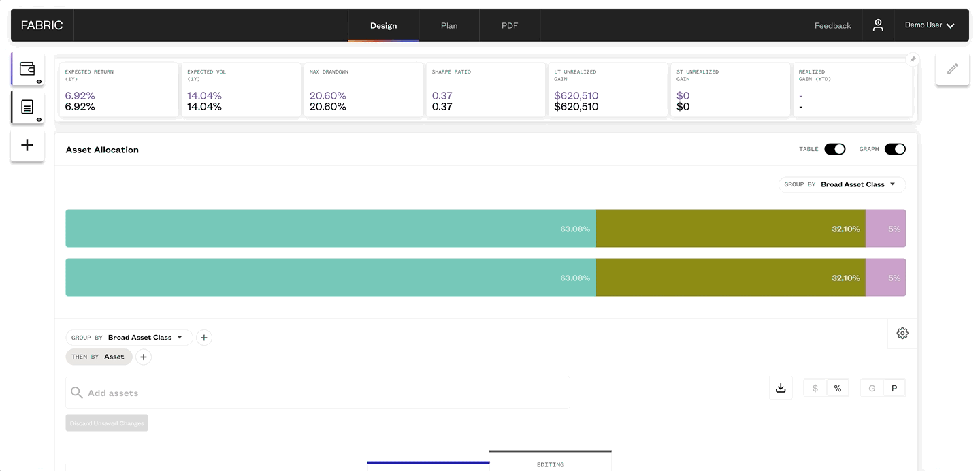The height and width of the screenshot is (471, 980).
Task: Click Discard Unsaved Changes button
Action: click(107, 423)
